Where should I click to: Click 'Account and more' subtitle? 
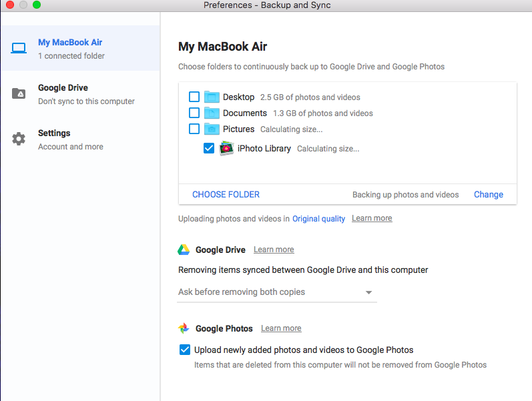[x=71, y=147]
